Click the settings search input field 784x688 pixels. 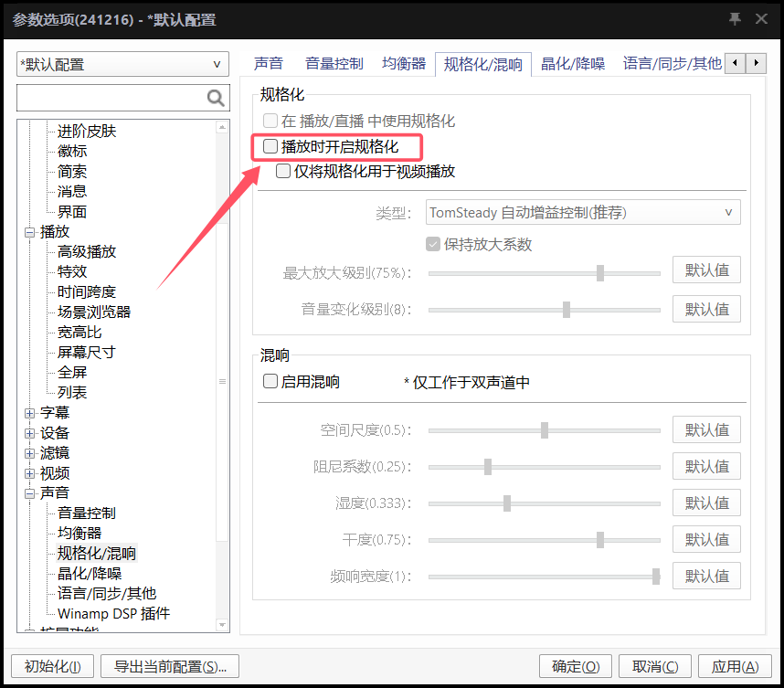tap(110, 99)
